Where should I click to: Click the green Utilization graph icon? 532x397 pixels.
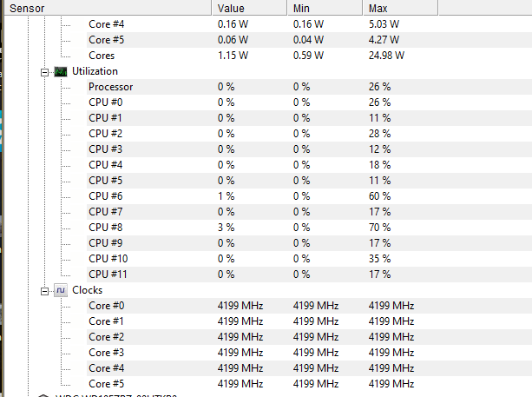point(61,71)
